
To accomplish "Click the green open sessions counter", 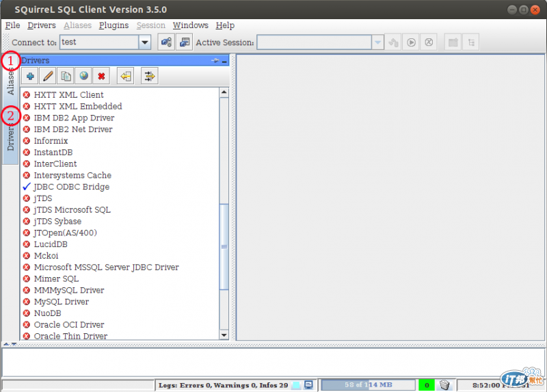I will point(426,385).
